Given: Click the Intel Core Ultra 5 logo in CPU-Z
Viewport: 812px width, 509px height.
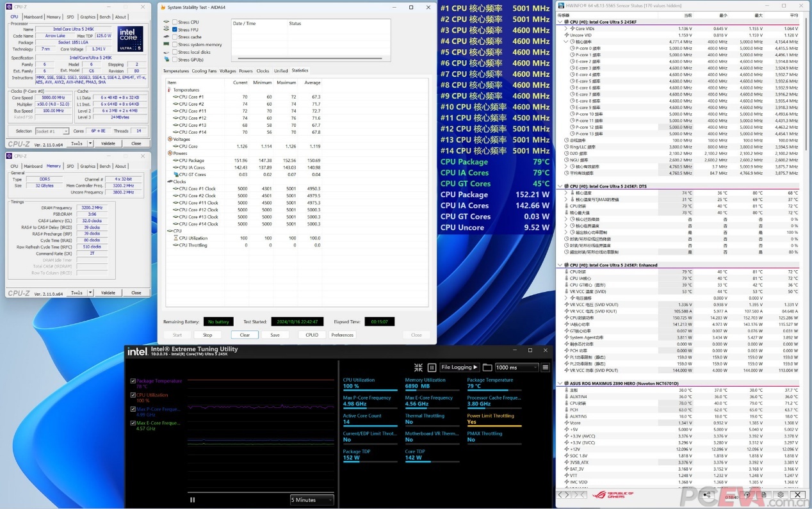Looking at the screenshot, I should (x=130, y=39).
